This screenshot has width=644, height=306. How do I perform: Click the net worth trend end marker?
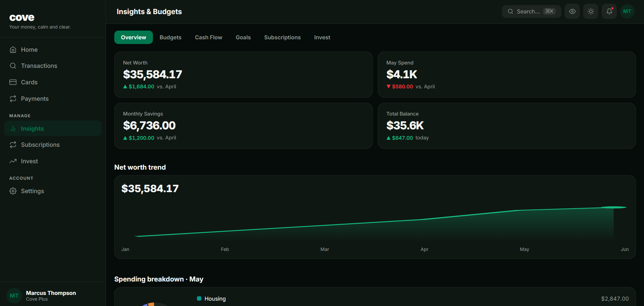click(613, 207)
